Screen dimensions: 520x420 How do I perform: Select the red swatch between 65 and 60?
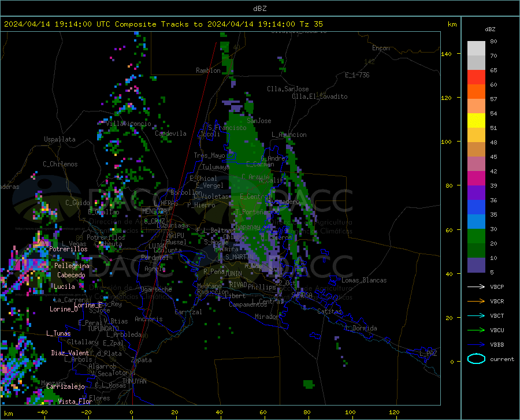coord(476,77)
